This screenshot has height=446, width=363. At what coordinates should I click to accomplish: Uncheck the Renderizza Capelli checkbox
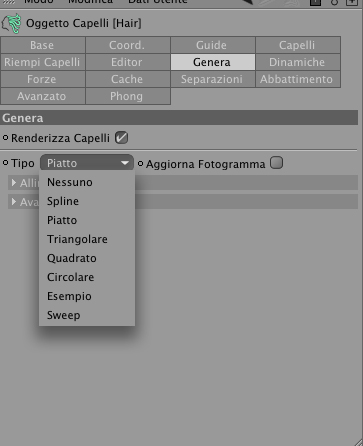[121, 138]
